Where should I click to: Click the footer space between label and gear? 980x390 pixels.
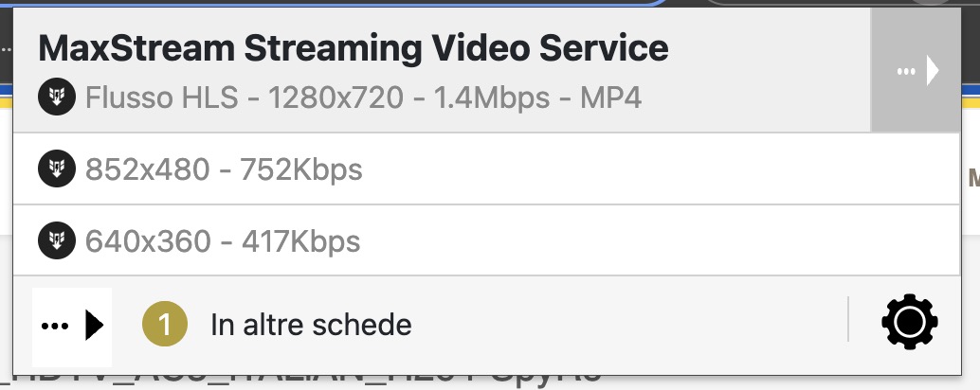coord(626,326)
